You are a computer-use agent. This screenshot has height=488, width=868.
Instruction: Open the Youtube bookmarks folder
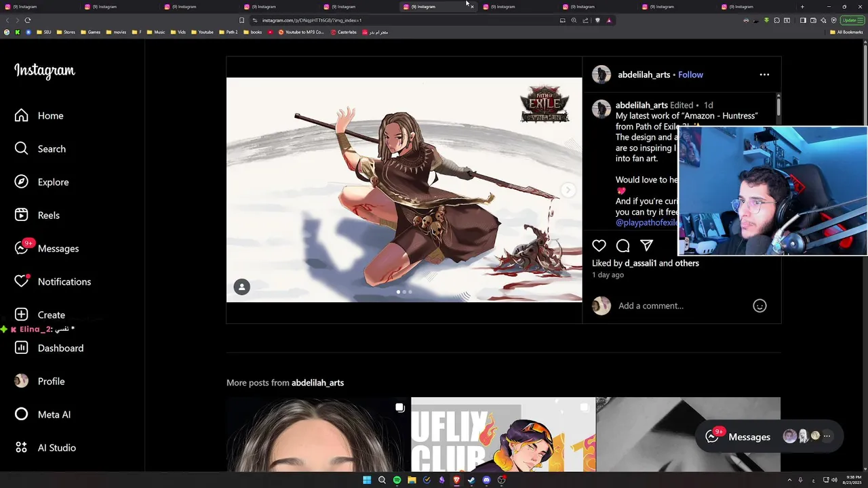pyautogui.click(x=202, y=32)
